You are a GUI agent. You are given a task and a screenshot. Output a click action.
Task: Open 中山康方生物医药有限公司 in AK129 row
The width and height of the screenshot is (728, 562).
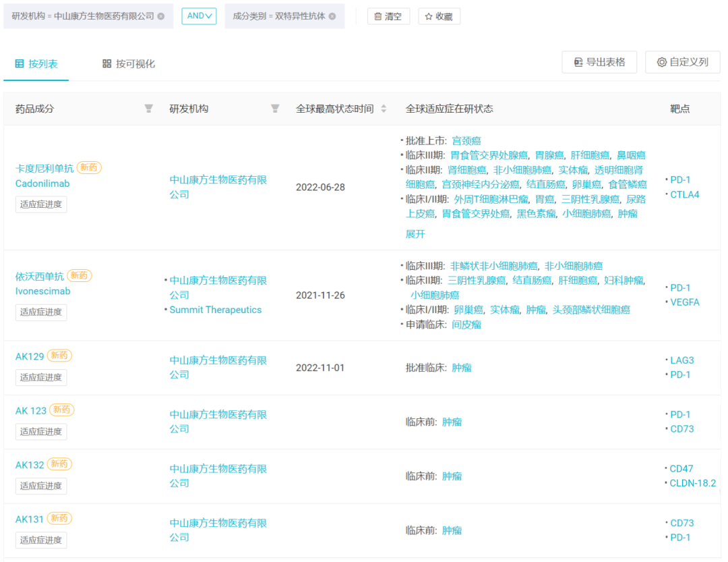pos(218,368)
